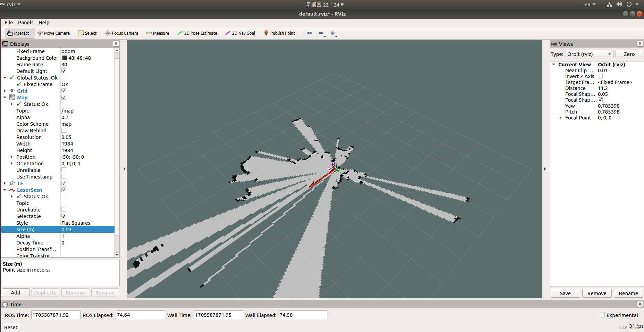Open the clock and calendar in top bar

324,5
